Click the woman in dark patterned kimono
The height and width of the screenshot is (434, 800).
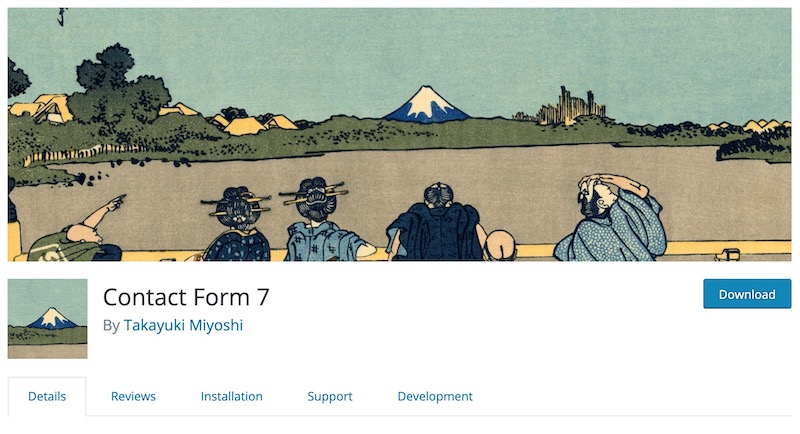coord(236,224)
